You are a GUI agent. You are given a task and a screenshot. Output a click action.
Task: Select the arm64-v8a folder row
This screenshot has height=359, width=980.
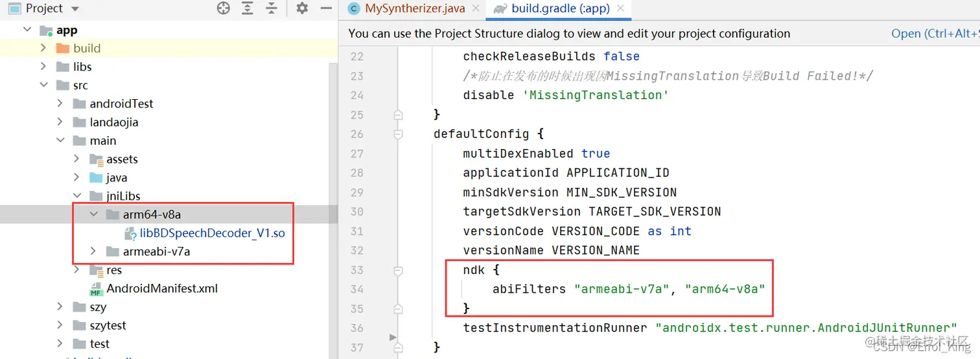pyautogui.click(x=169, y=214)
